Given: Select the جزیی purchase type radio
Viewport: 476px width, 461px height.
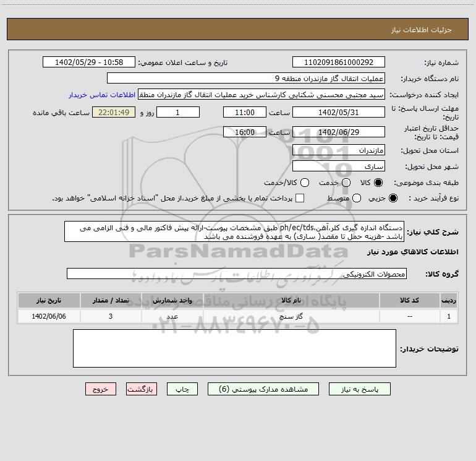Looking at the screenshot, I should (393, 198).
